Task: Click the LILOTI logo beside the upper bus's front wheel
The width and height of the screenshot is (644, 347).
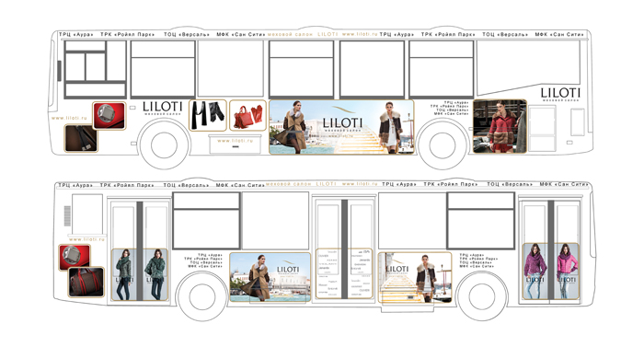Action: (162, 108)
